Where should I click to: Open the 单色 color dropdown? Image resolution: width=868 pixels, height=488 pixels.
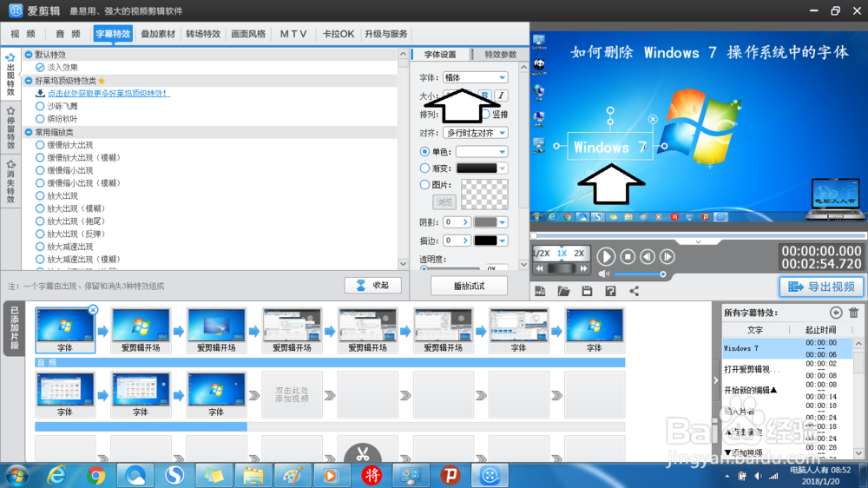(482, 151)
